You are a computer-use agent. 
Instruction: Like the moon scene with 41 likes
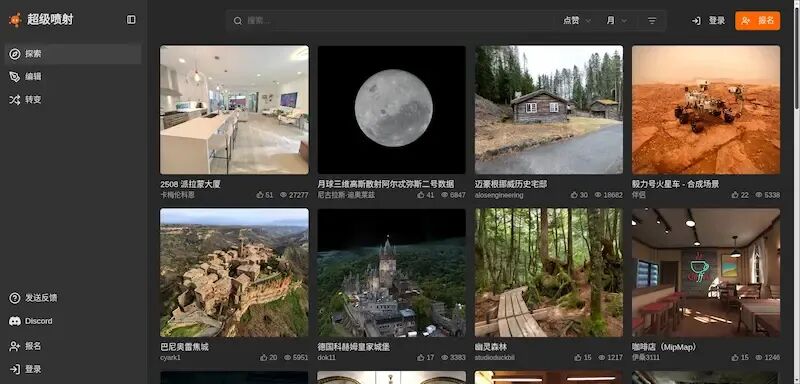pos(421,195)
